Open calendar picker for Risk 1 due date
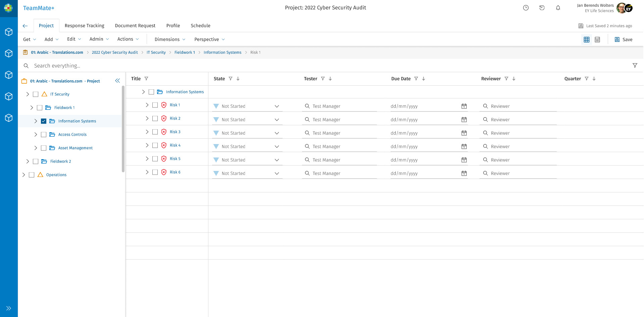 point(464,106)
